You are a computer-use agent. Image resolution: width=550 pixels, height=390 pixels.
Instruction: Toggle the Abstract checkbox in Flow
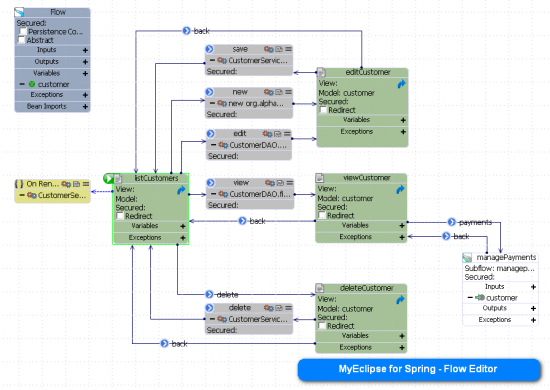(x=22, y=40)
